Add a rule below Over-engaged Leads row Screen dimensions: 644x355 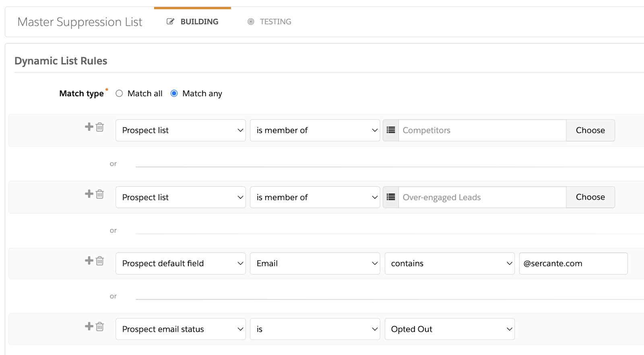click(89, 194)
